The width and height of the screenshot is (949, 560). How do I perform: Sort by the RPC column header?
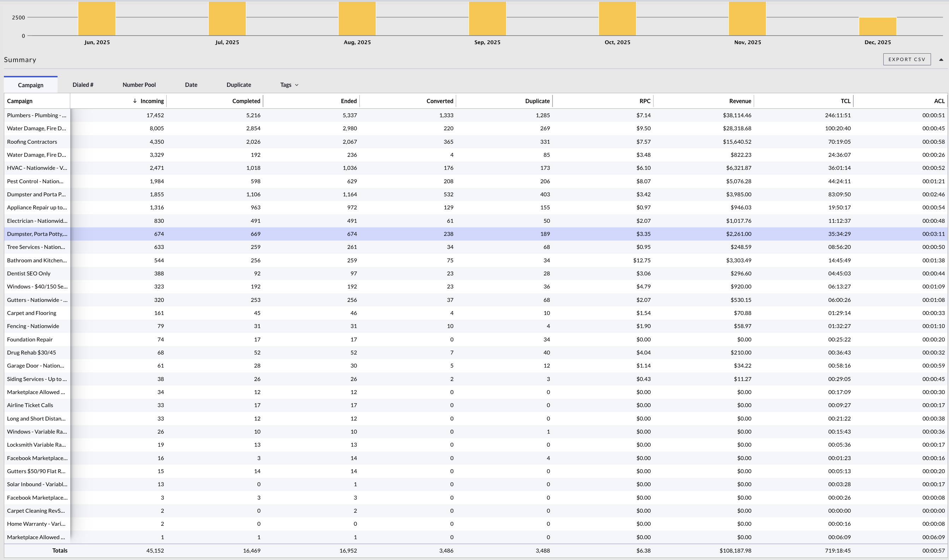644,101
